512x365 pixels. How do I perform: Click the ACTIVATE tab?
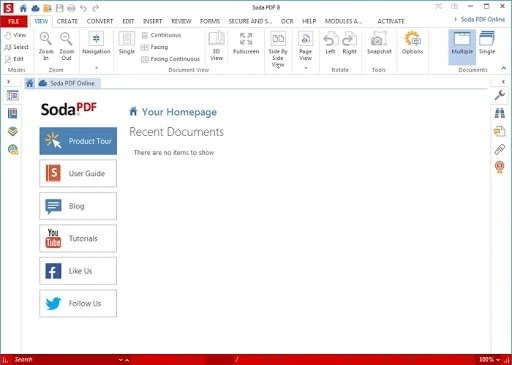pyautogui.click(x=391, y=21)
